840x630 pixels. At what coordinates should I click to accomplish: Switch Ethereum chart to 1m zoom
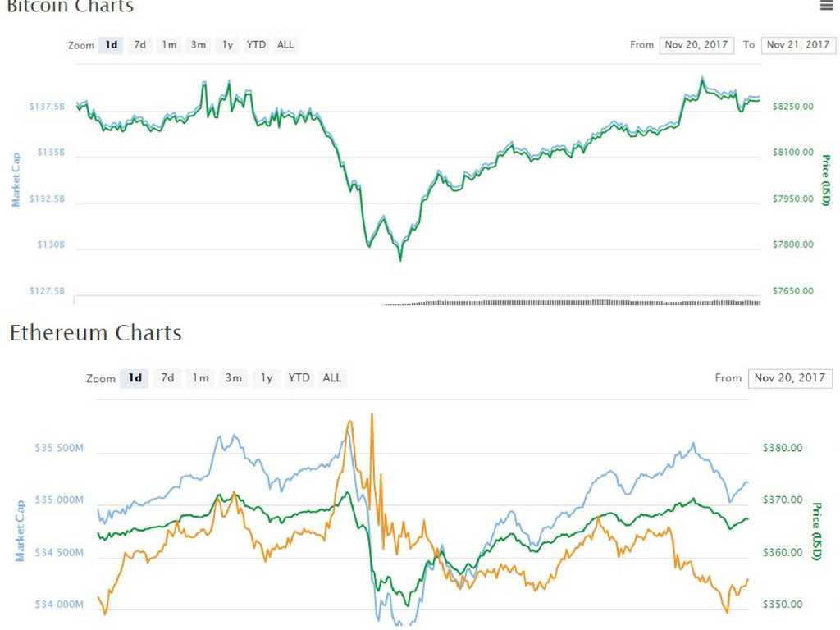point(200,378)
